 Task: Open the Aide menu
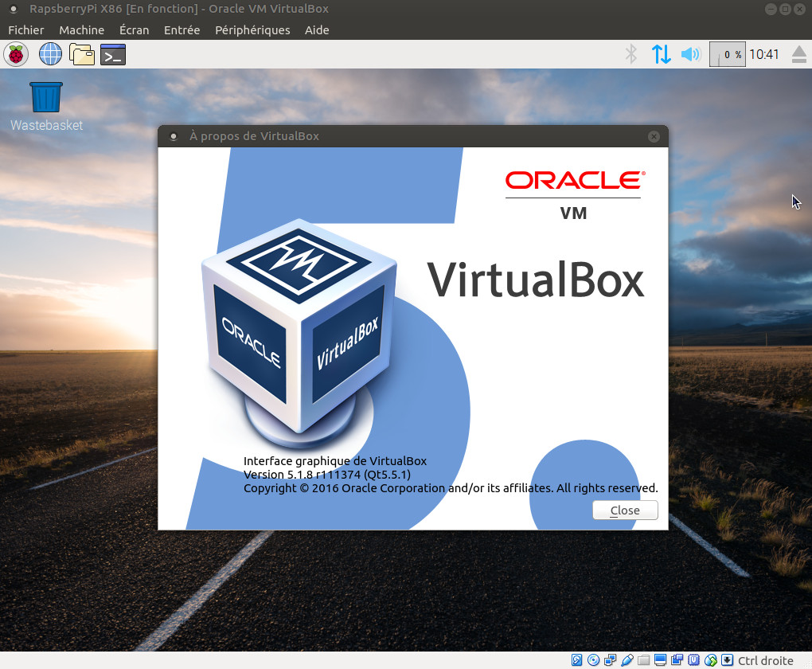(x=317, y=30)
